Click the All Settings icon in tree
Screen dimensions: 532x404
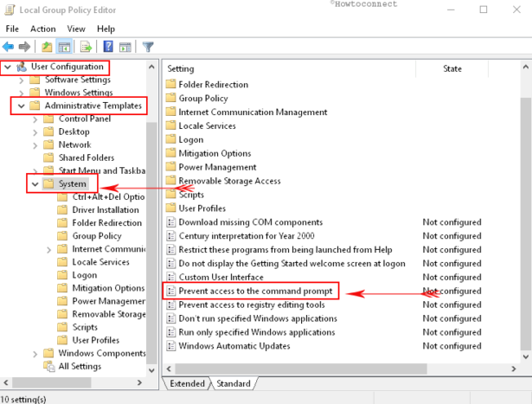pyautogui.click(x=48, y=366)
